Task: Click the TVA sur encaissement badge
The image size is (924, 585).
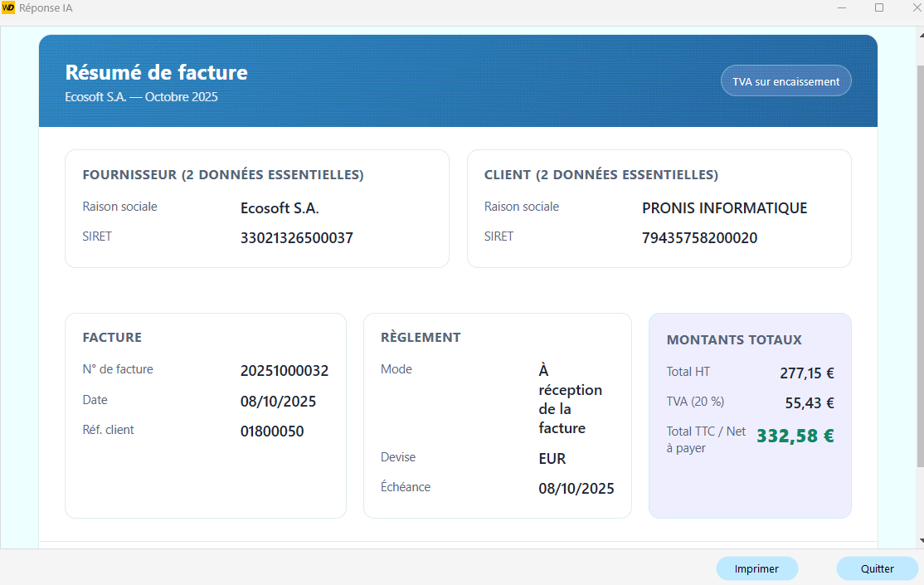Action: point(785,81)
